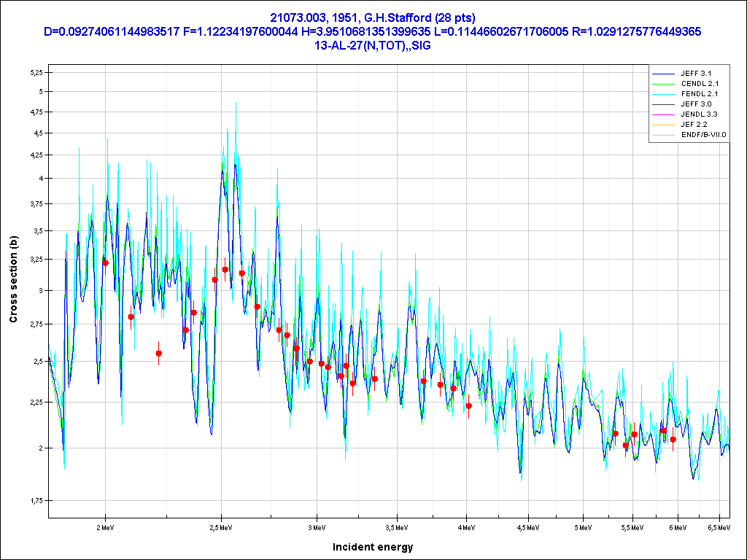
Task: Click the '5,25' y-axis tick label
Action: (35, 72)
